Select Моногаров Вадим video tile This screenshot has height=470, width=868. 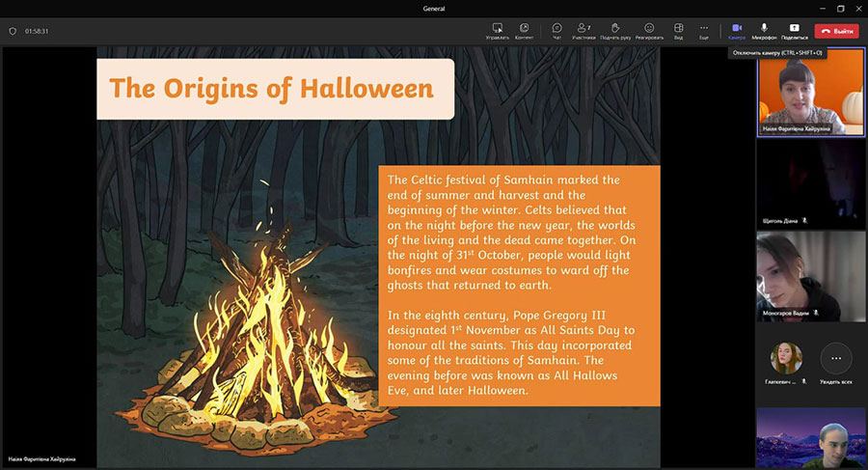click(x=810, y=276)
